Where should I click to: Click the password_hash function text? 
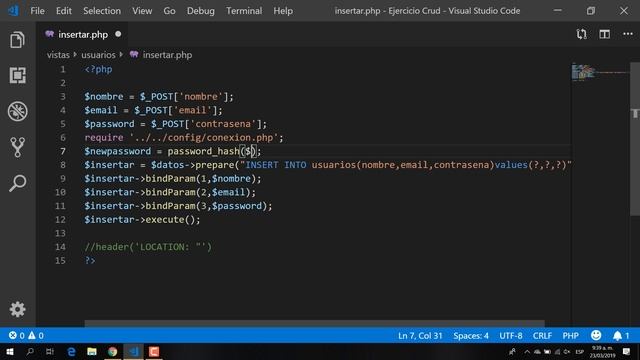tap(203, 151)
